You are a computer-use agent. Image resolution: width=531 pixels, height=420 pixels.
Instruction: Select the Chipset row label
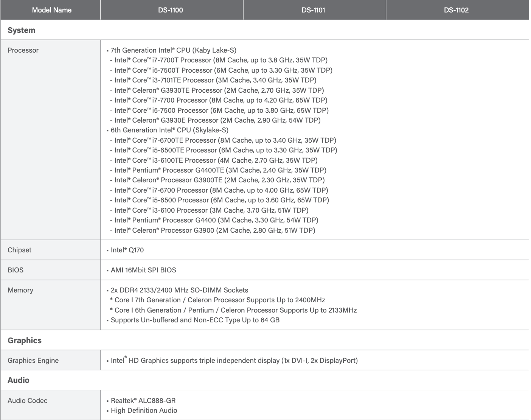[19, 250]
